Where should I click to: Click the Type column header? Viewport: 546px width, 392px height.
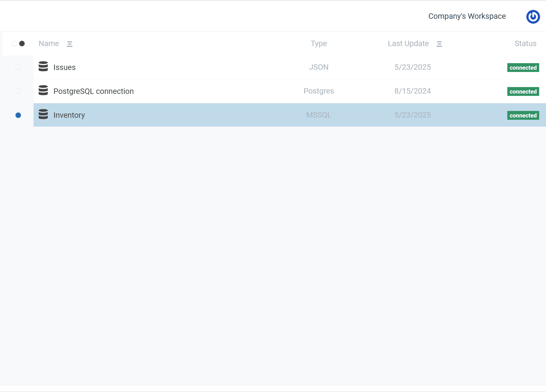pyautogui.click(x=319, y=44)
